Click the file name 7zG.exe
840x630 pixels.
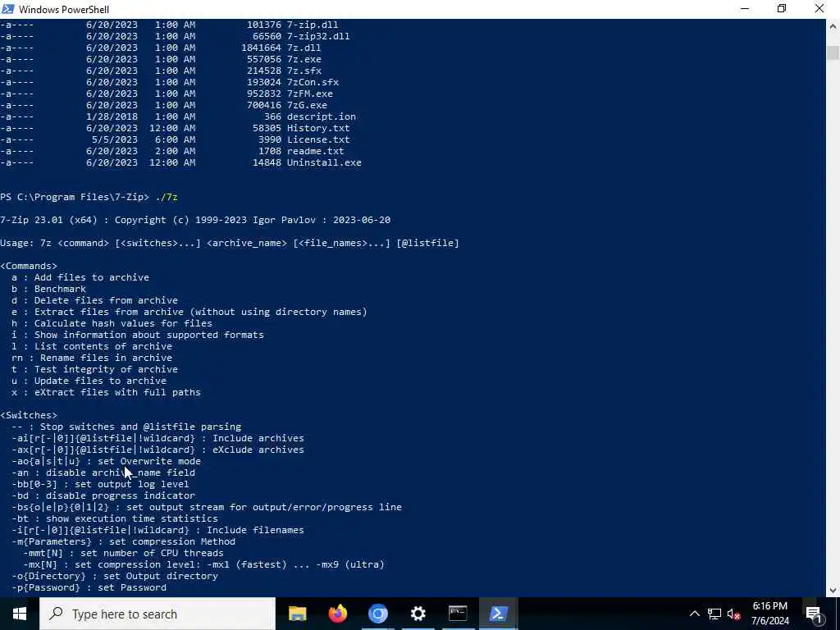[x=307, y=105]
